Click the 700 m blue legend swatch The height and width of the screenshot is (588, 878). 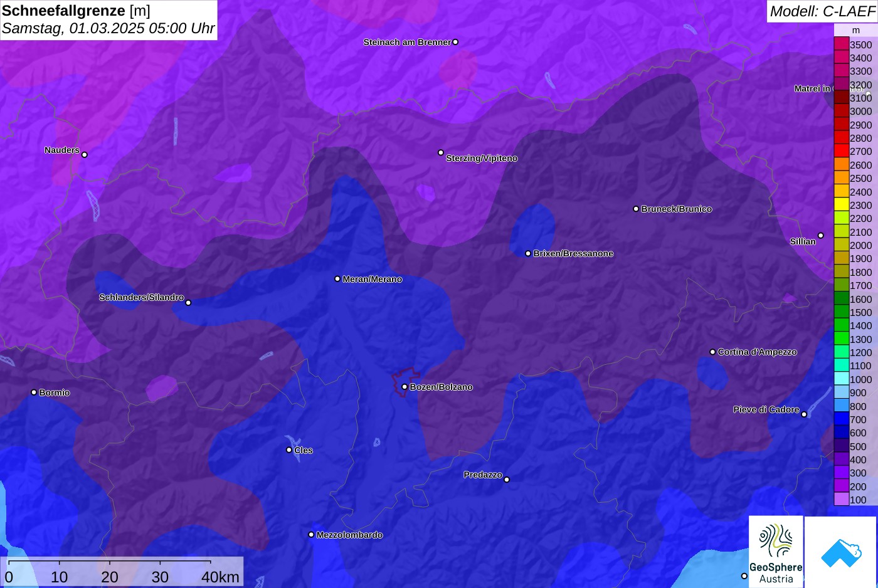point(841,419)
